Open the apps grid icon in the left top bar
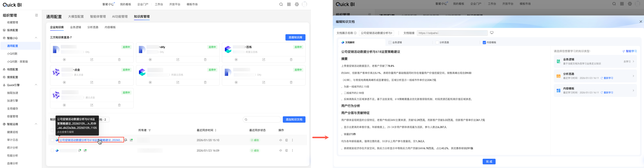The height and width of the screenshot is (168, 644). point(289,5)
